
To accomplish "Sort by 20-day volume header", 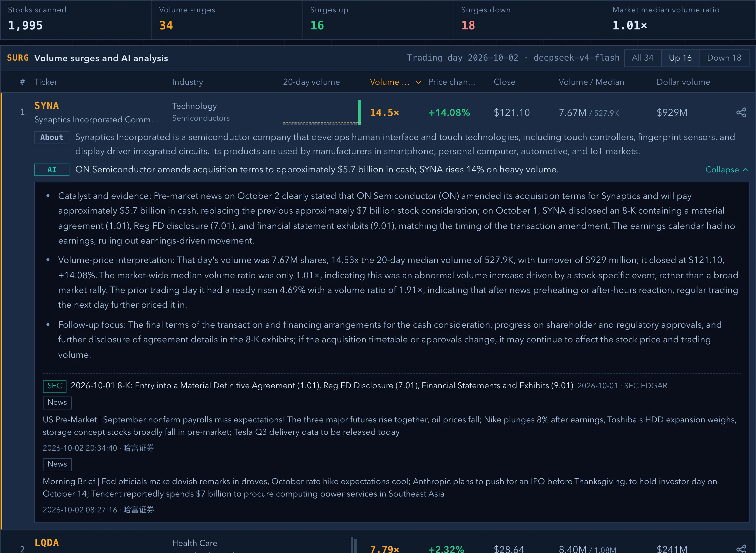I will (311, 82).
